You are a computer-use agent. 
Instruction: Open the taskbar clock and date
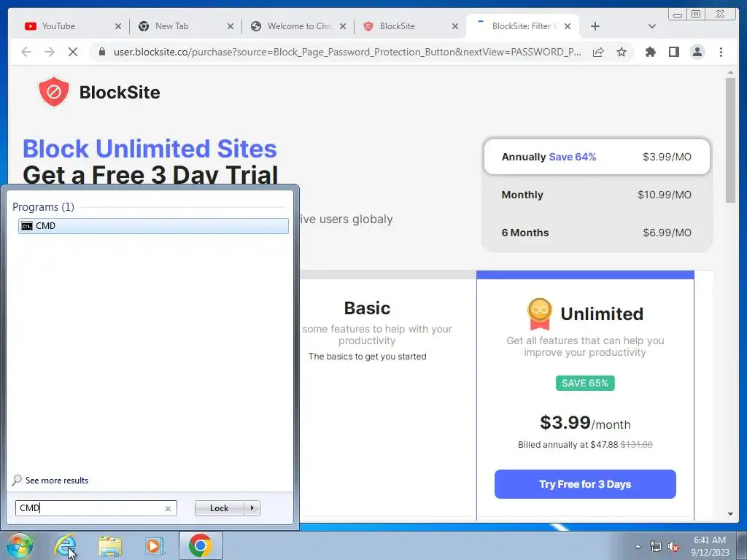710,546
